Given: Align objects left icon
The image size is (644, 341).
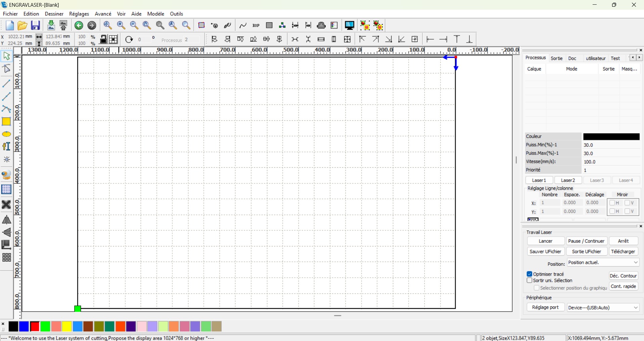Looking at the screenshot, I should [214, 40].
